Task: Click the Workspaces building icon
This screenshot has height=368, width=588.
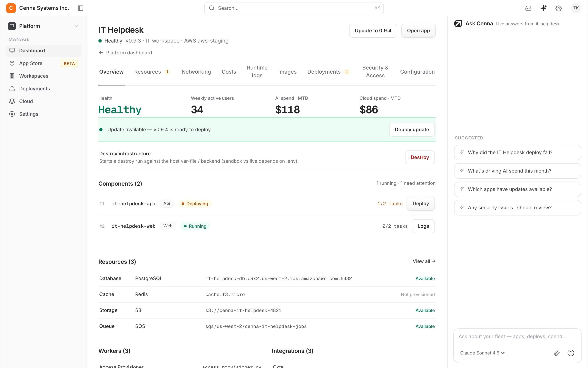Action: [12, 76]
